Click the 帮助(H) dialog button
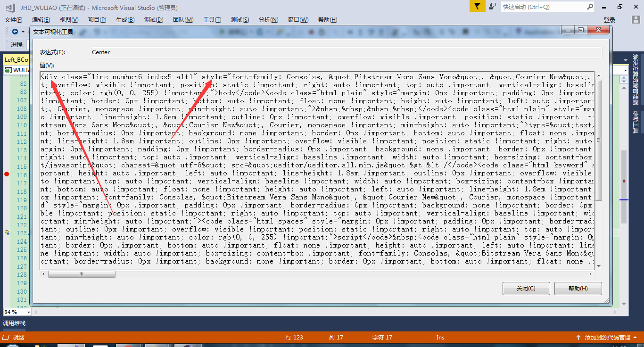This screenshot has height=347, width=644. 578,289
